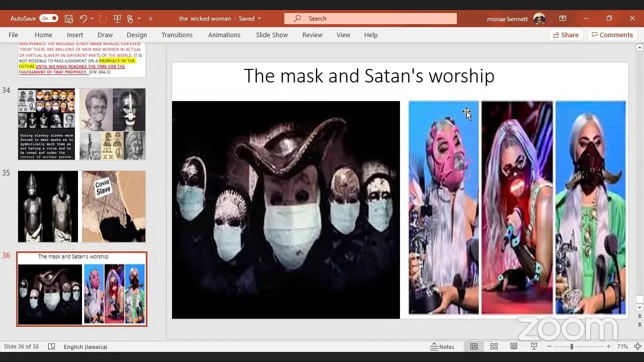Viewport: 644px width, 362px height.
Task: Click the greyed Redo icon
Action: (103, 19)
